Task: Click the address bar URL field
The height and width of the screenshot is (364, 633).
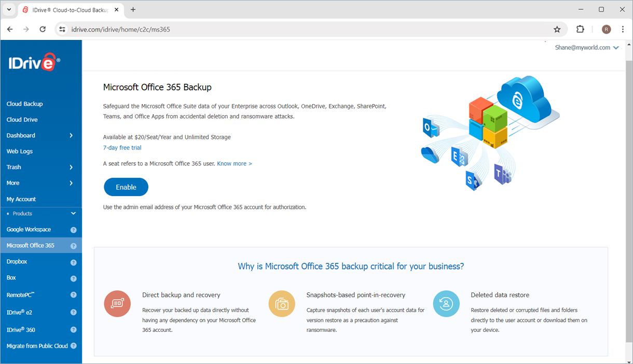Action: click(x=306, y=30)
